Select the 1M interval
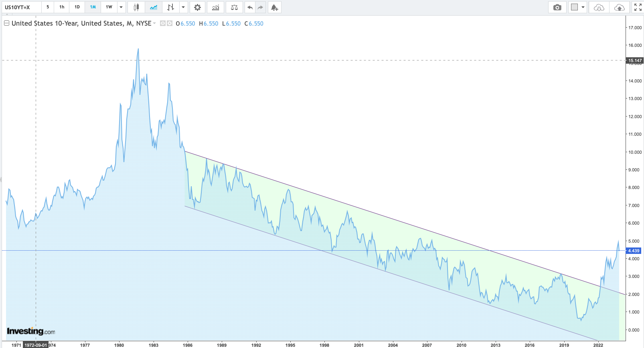Viewport: 644px width, 348px height. [x=93, y=7]
